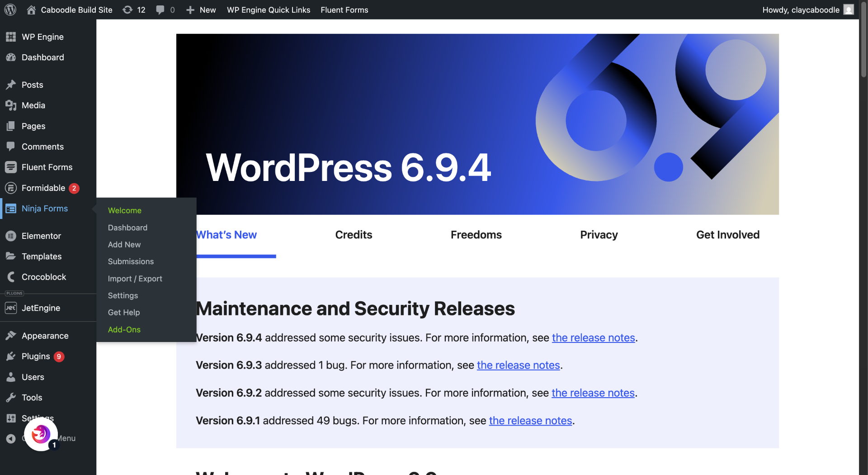Click the red 2 badge beside Formidable
The image size is (868, 475).
point(74,188)
